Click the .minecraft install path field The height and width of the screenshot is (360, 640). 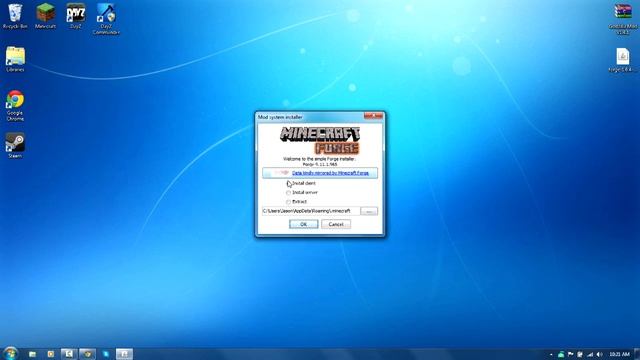(x=311, y=211)
